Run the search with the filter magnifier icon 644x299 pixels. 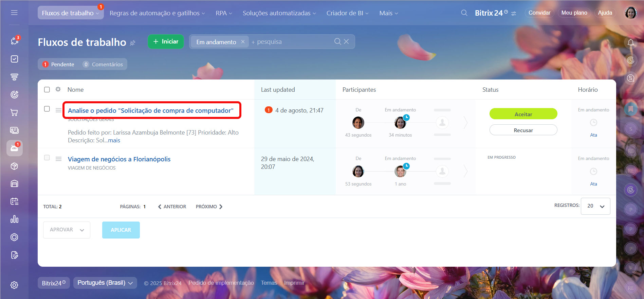point(337,41)
